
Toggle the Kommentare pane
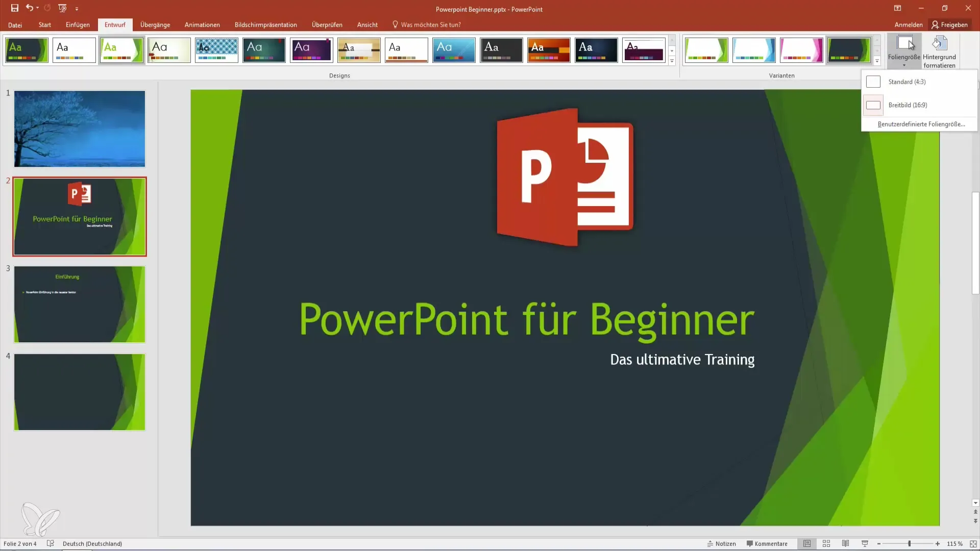[767, 544]
